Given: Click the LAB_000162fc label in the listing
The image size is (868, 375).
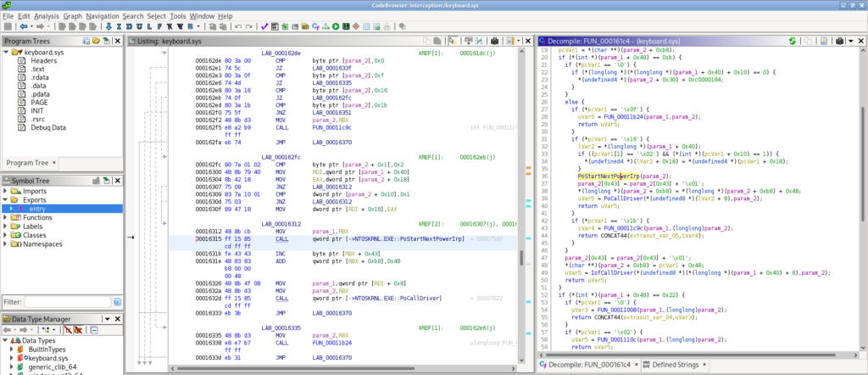Looking at the screenshot, I should click(x=281, y=157).
